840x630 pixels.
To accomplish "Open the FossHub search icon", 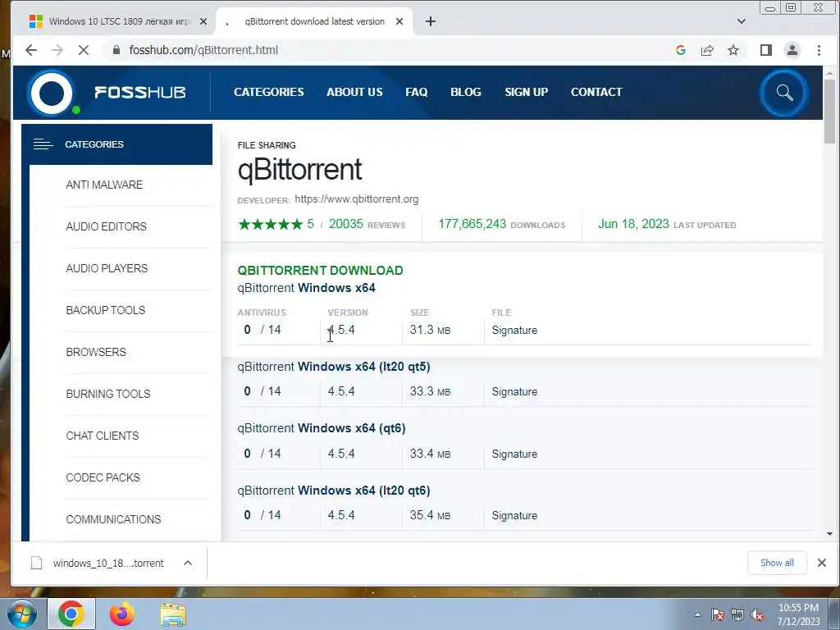I will (784, 93).
